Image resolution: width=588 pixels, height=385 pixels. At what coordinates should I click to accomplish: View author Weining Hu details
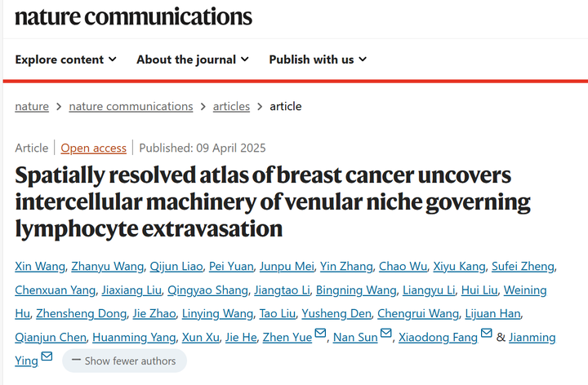[525, 290]
